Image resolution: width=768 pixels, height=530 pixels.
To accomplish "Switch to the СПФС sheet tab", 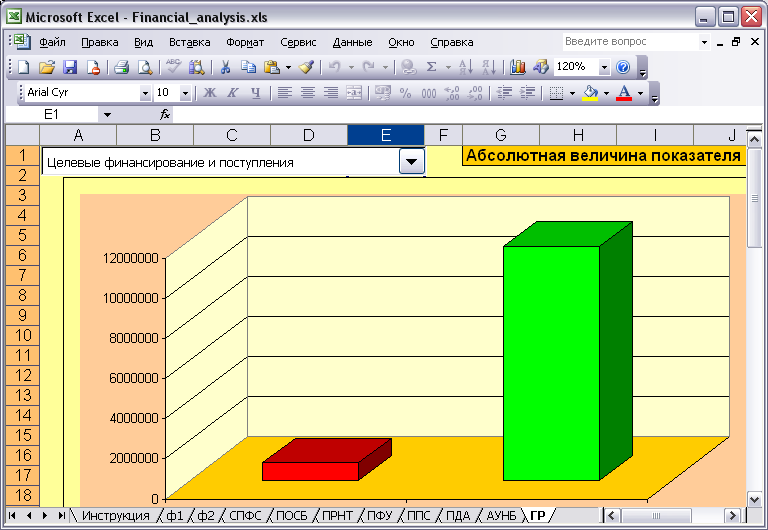I will [245, 515].
